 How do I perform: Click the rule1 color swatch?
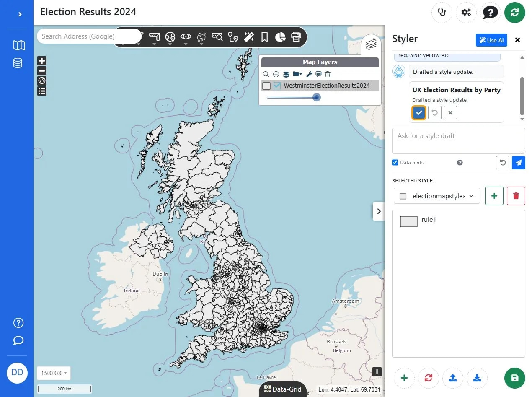pos(409,221)
